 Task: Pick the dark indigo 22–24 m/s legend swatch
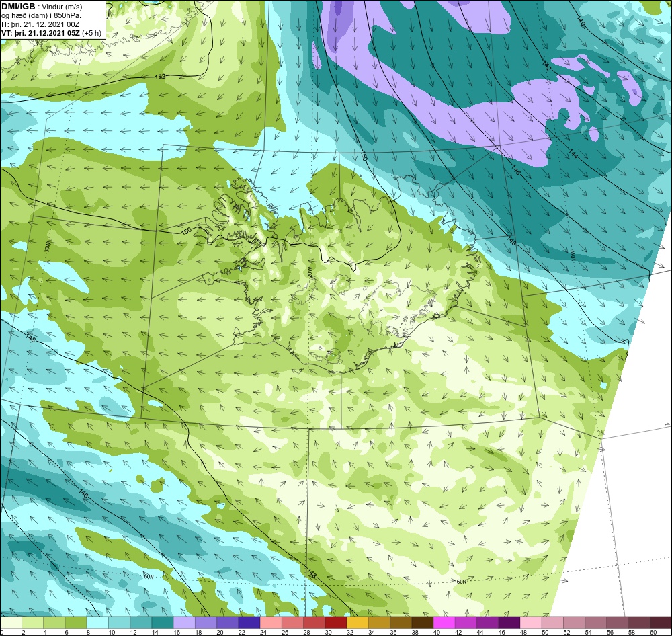pyautogui.click(x=249, y=623)
